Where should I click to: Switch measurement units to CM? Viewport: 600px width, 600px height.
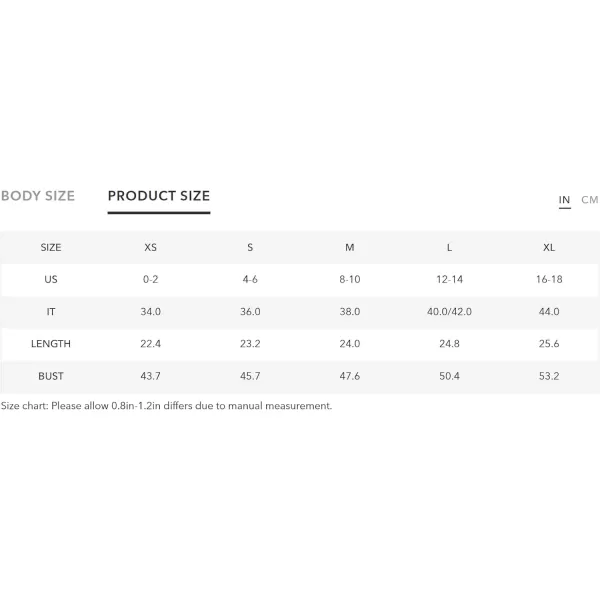click(x=589, y=200)
